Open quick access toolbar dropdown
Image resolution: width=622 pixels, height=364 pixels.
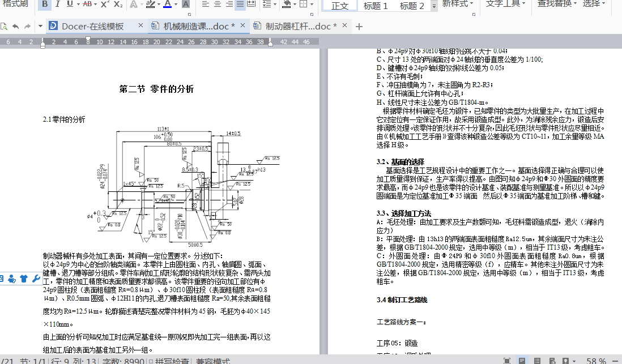[40, 27]
